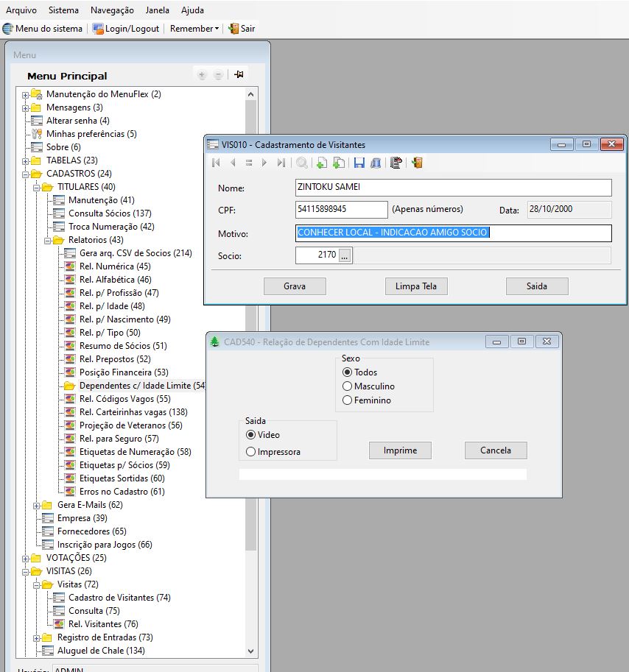Open the Remember dropdown in toolbar
Image resolution: width=629 pixels, height=672 pixels.
pos(194,29)
